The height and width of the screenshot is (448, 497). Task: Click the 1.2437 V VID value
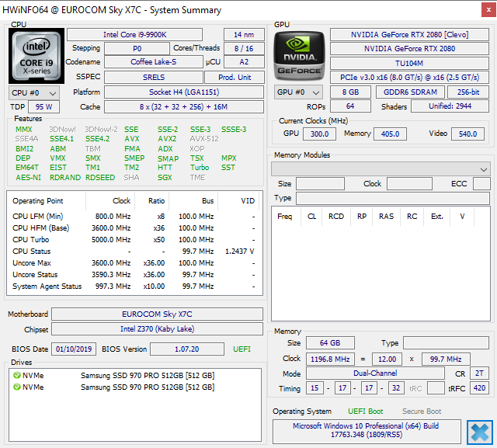click(240, 252)
